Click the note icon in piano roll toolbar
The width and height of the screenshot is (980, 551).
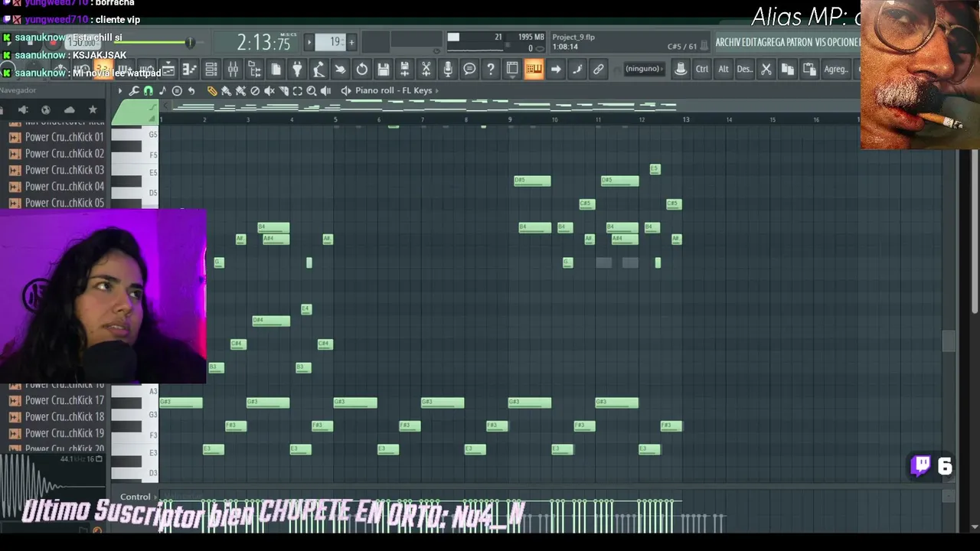point(162,91)
